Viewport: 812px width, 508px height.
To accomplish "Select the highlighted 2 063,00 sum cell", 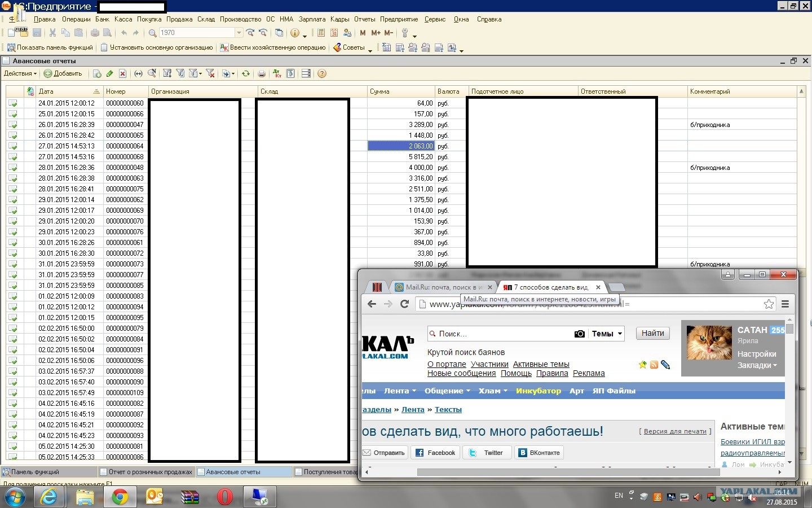I will [x=401, y=146].
